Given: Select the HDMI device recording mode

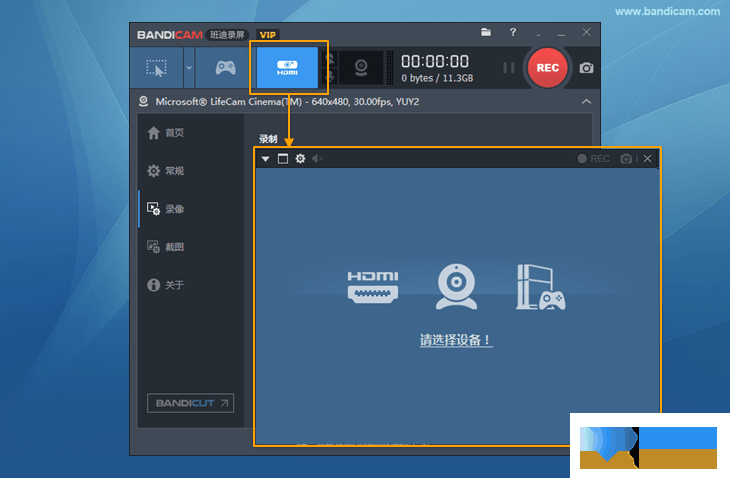Looking at the screenshot, I should coord(287,68).
